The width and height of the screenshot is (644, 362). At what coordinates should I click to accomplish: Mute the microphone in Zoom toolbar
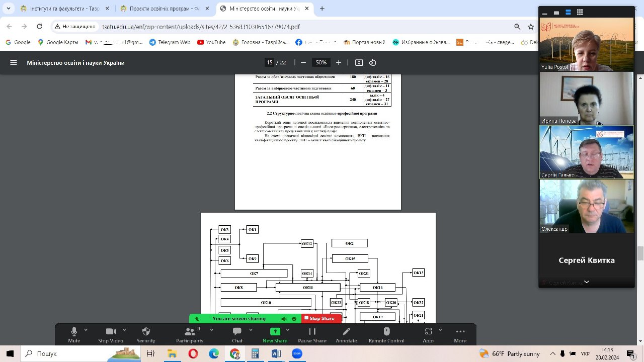pyautogui.click(x=74, y=334)
